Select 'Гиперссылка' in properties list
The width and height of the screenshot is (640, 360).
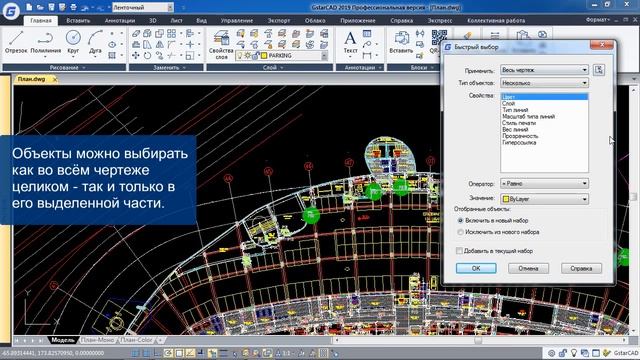click(519, 142)
